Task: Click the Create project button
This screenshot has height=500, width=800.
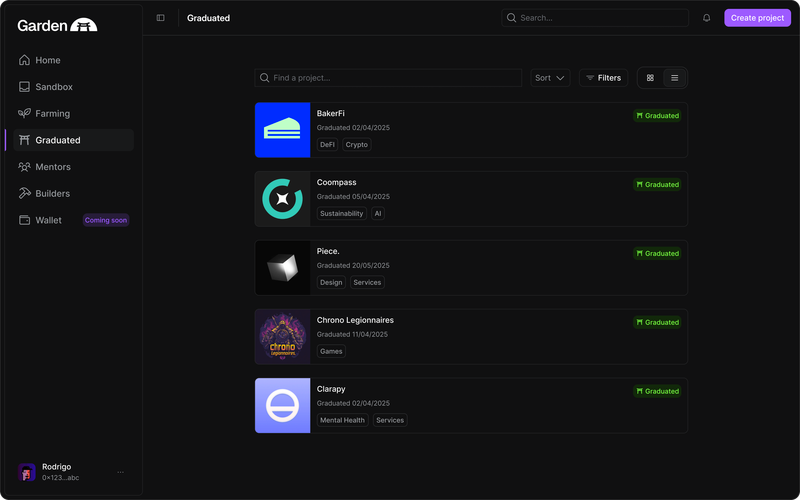Action: 757,18
